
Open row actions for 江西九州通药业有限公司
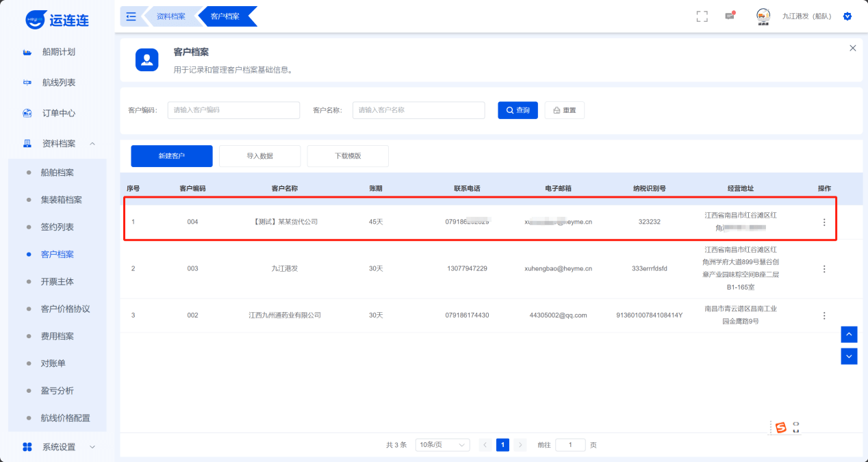824,316
